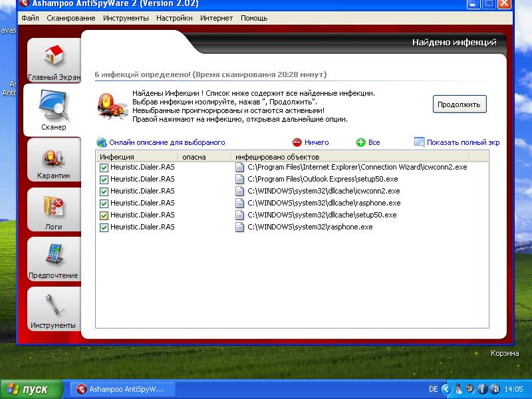Sort by инфецировано объектов column header
532x399 pixels.
pyautogui.click(x=350, y=157)
